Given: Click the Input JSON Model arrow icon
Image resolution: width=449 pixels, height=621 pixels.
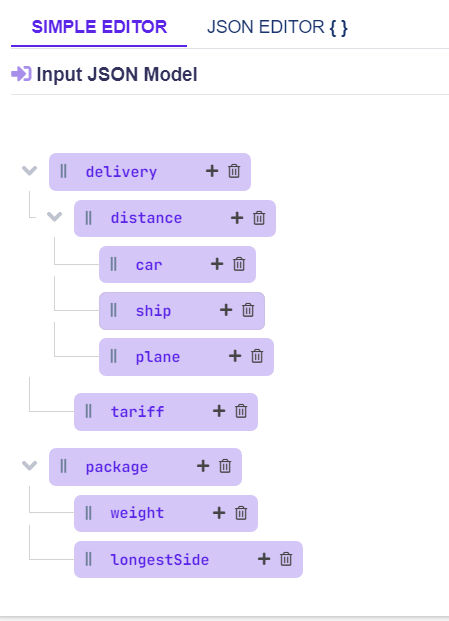Looking at the screenshot, I should pos(21,74).
